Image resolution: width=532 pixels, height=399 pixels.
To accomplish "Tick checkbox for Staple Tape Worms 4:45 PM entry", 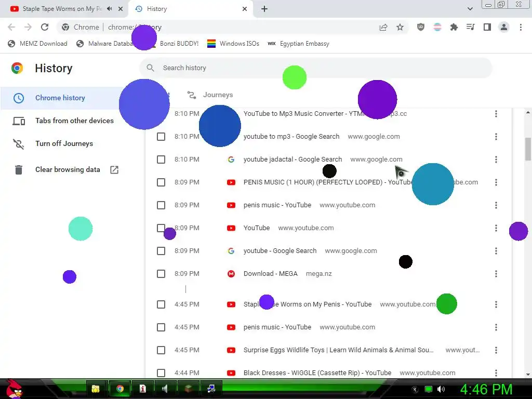I will [x=161, y=304].
